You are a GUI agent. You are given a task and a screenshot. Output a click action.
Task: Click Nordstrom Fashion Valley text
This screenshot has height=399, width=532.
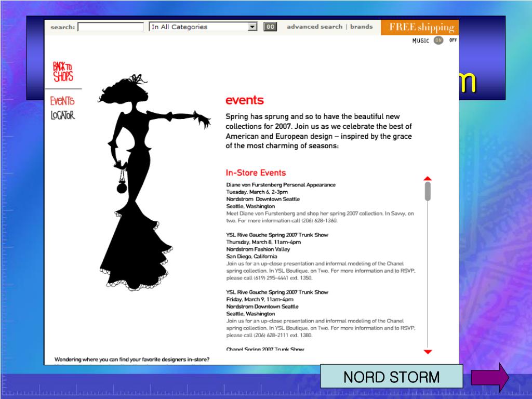click(258, 249)
